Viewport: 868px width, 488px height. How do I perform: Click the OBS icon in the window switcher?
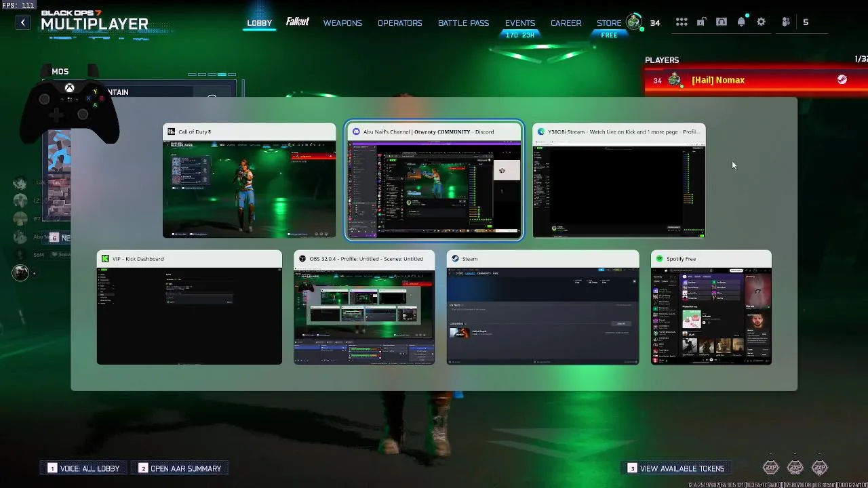(302, 259)
